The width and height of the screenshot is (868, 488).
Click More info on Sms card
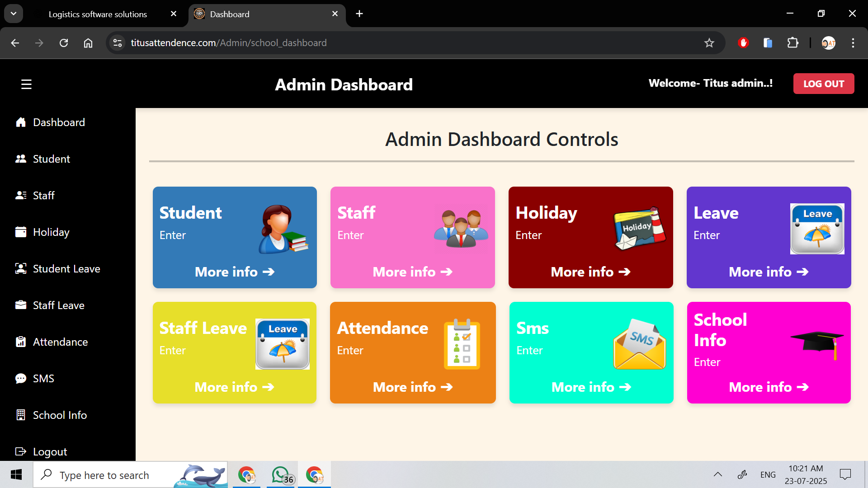pyautogui.click(x=591, y=387)
